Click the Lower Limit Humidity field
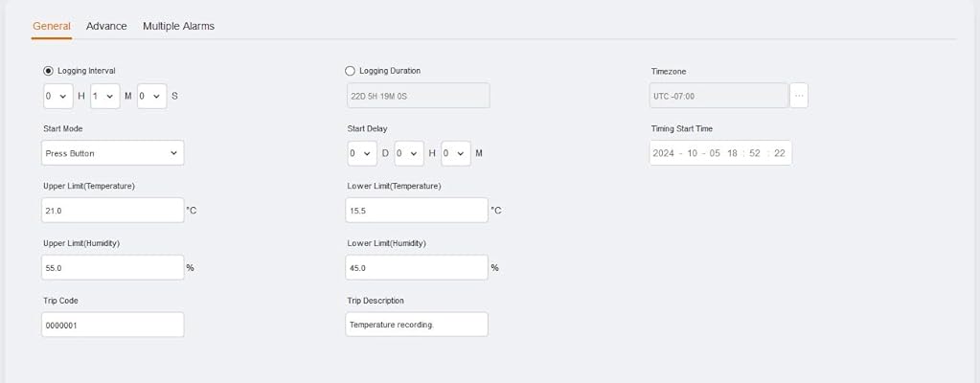980x383 pixels. point(417,267)
